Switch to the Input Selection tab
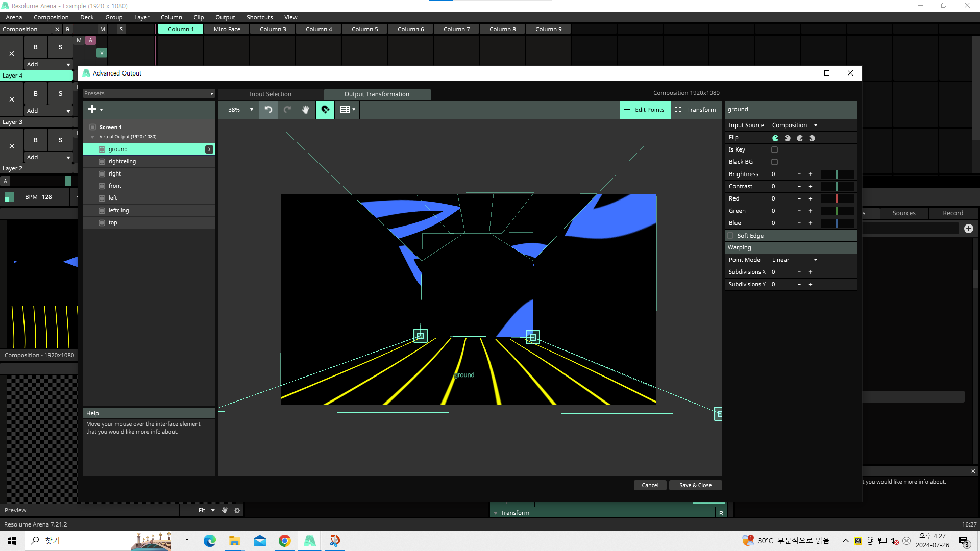The image size is (980, 551). 270,94
